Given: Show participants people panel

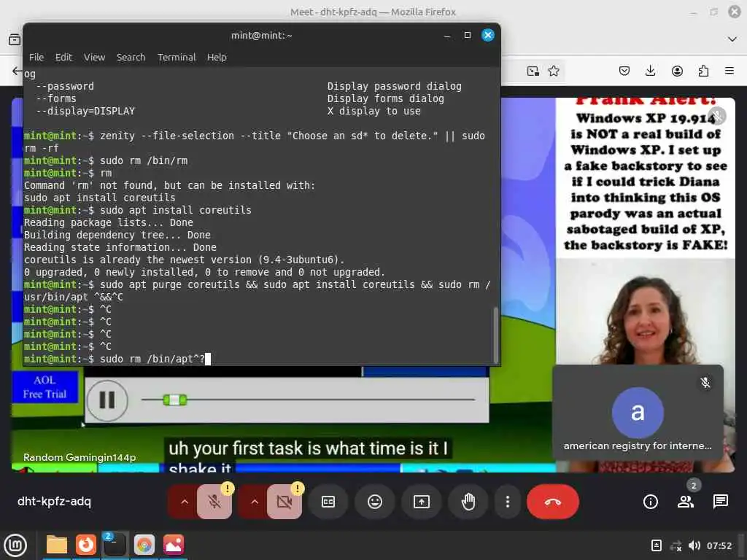Looking at the screenshot, I should [x=686, y=502].
